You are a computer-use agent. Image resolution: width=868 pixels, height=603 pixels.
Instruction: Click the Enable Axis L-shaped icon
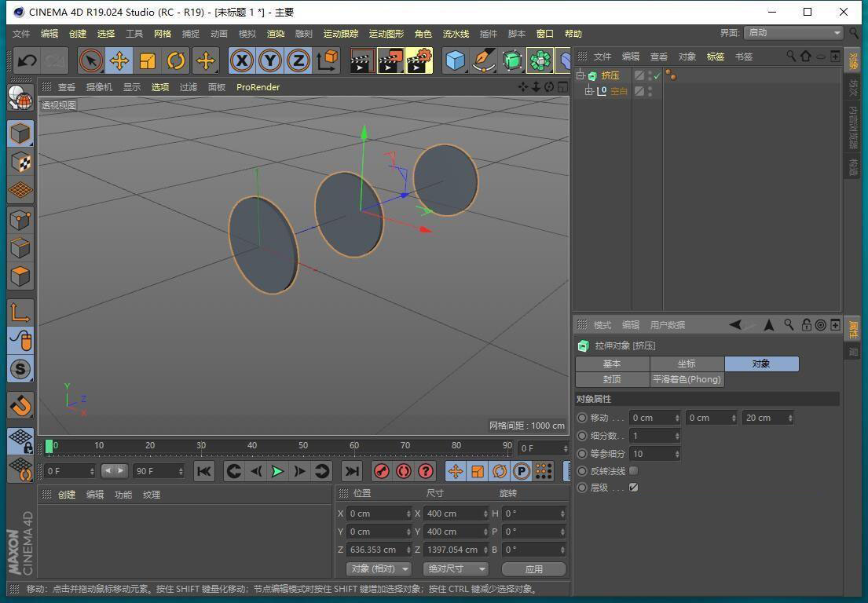coord(20,312)
